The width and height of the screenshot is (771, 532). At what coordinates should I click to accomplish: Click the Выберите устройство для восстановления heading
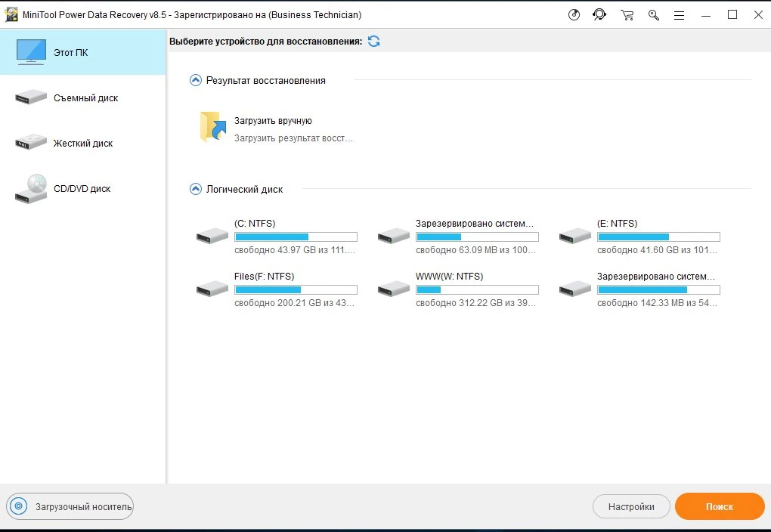265,42
